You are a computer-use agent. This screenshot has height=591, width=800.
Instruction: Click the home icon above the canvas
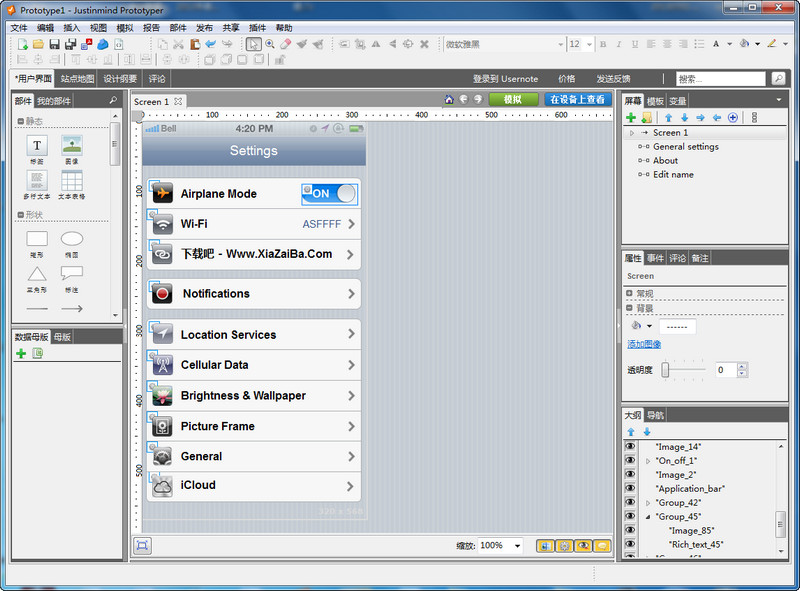pyautogui.click(x=449, y=100)
